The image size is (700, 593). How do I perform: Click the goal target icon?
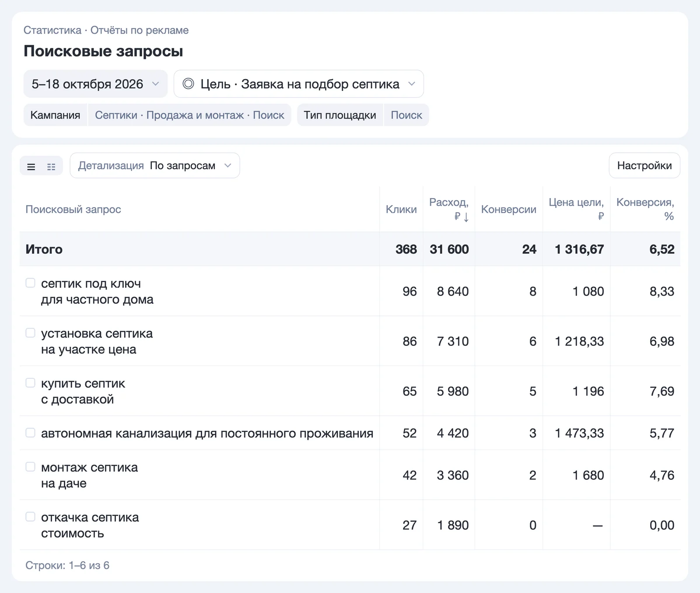click(188, 84)
